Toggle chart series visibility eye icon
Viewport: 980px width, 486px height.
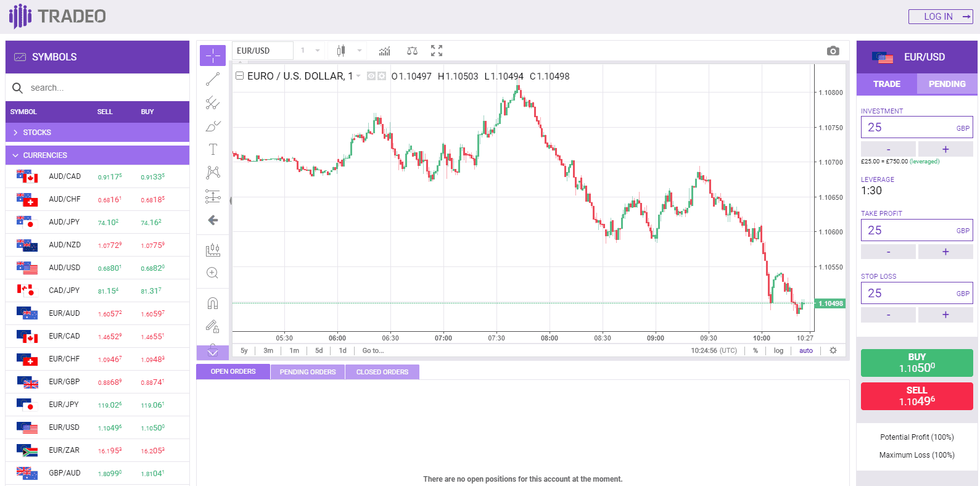tap(371, 76)
